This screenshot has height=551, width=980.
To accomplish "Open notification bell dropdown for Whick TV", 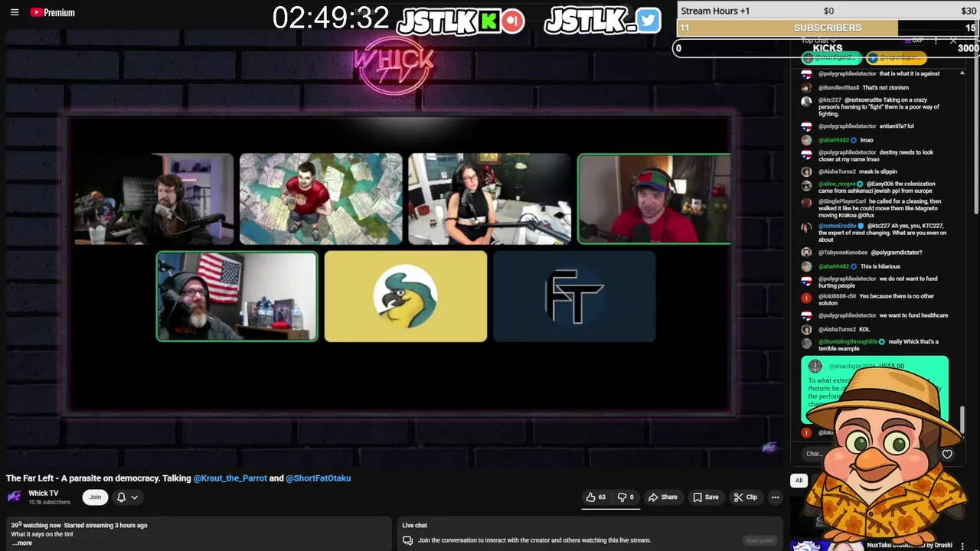I will [x=127, y=497].
